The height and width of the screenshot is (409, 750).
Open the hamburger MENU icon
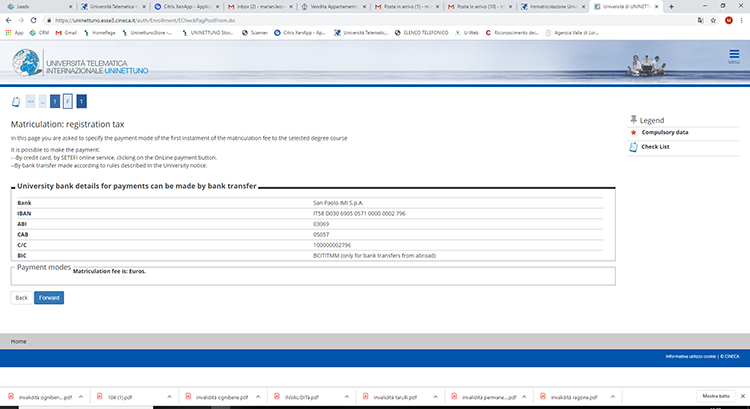pos(734,59)
